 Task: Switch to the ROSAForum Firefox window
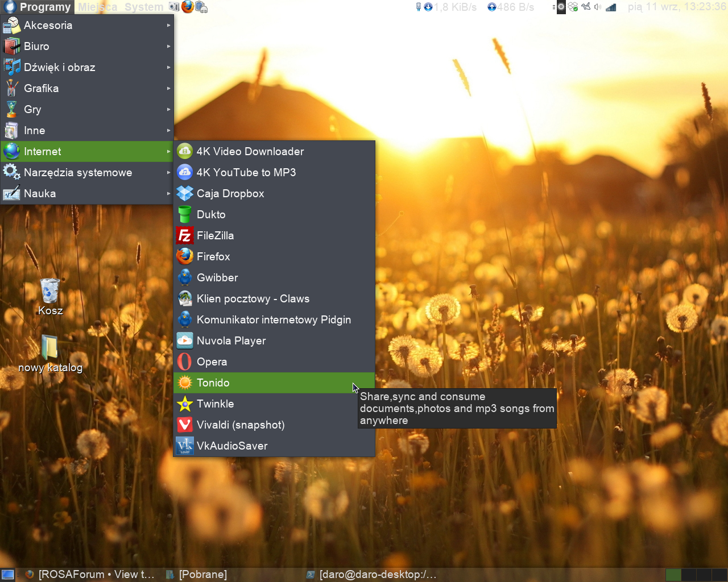point(90,575)
